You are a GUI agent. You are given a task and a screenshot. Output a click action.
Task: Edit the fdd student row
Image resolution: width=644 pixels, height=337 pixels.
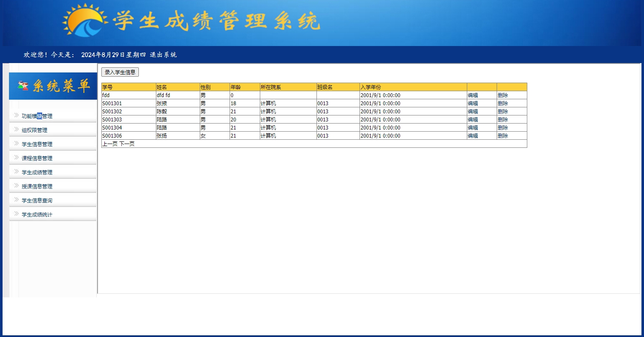click(x=473, y=95)
